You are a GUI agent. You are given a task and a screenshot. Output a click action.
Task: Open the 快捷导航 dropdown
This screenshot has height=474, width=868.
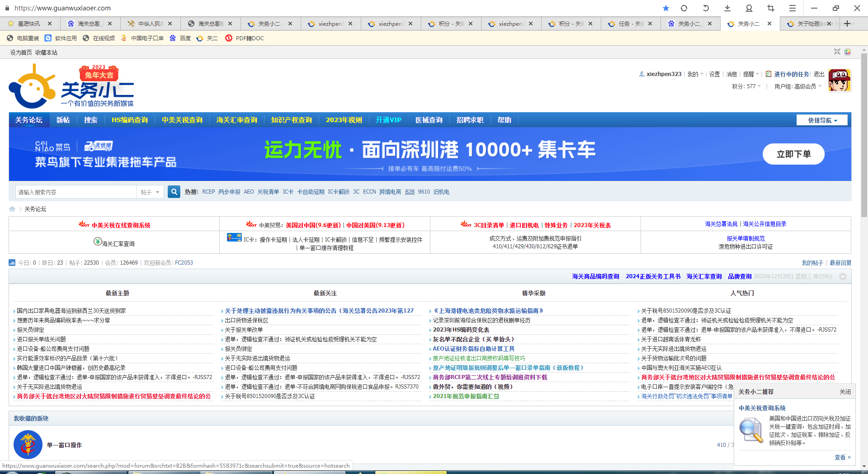pos(822,120)
